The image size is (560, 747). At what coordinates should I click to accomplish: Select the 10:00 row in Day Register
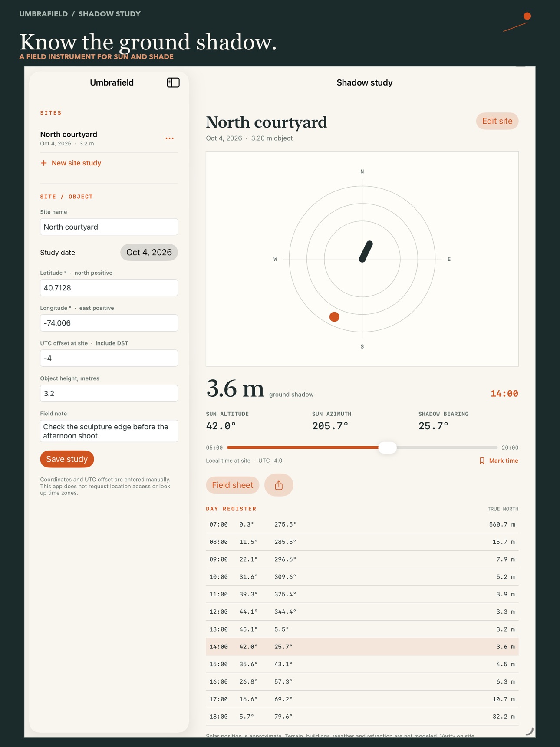tap(362, 577)
